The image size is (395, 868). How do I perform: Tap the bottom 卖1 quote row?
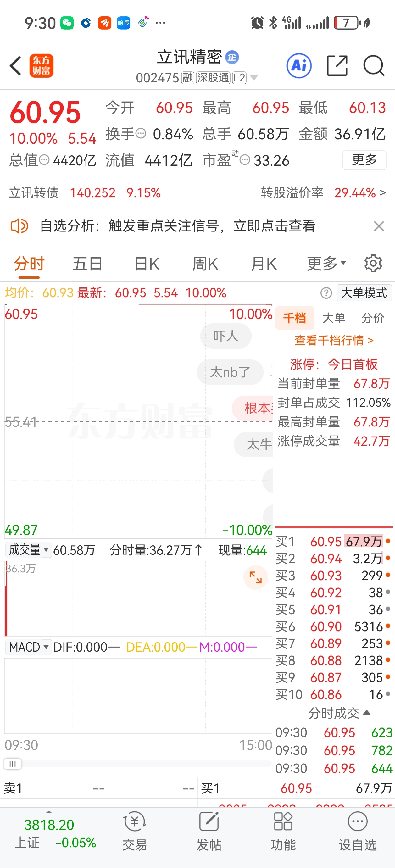99,788
